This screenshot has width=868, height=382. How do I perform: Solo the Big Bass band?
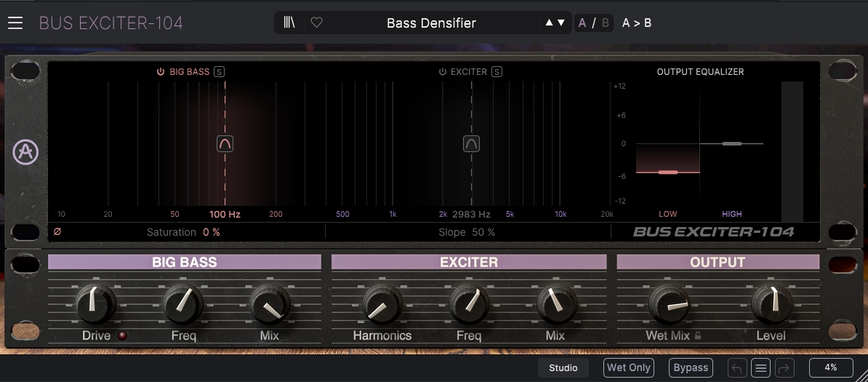[220, 71]
